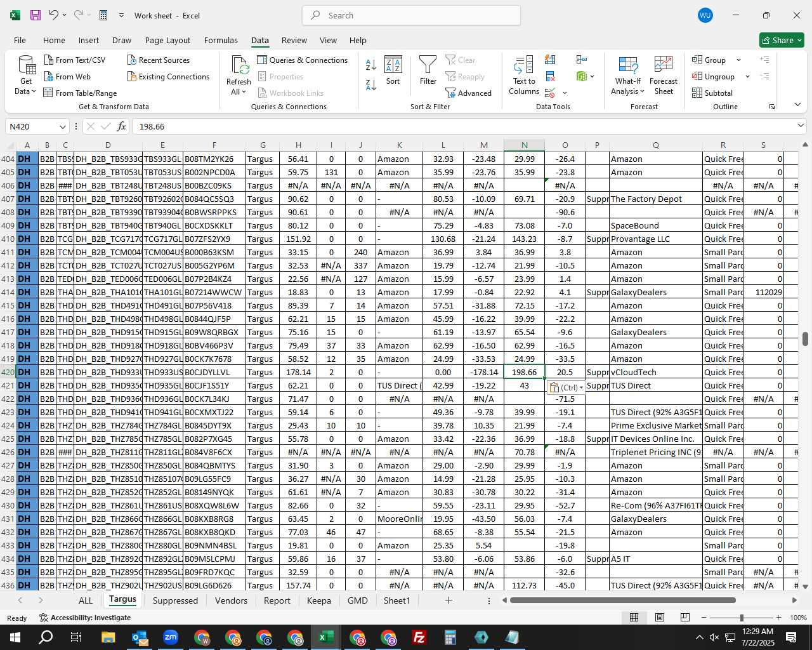812x650 pixels.
Task: Open the insert function fx button
Action: [121, 126]
